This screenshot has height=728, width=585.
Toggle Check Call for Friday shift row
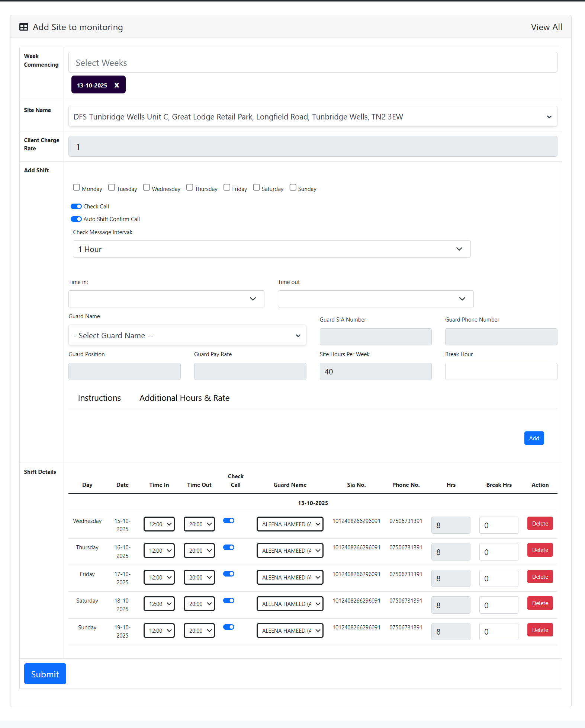point(229,574)
